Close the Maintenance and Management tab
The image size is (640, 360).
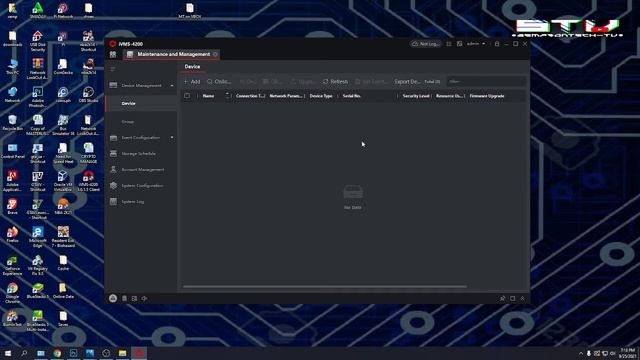215,54
